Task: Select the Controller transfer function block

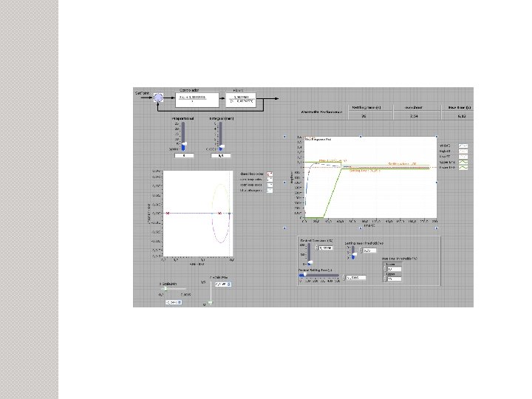Action: pos(197,100)
